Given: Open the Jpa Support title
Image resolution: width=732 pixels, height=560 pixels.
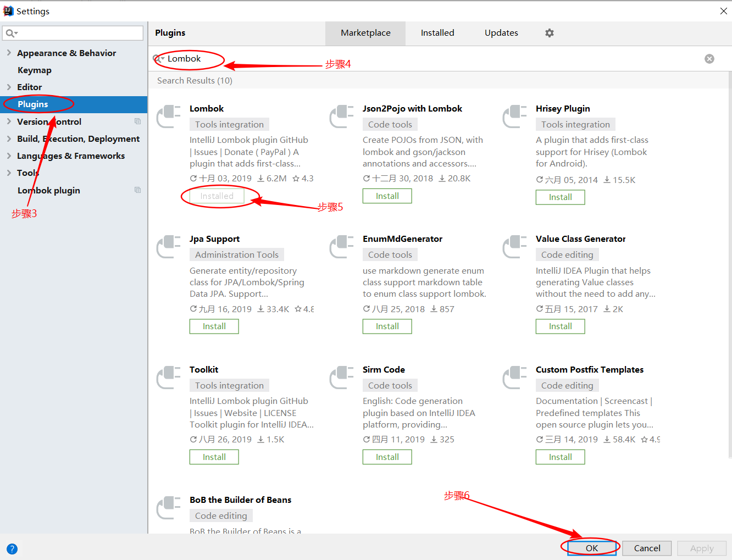Looking at the screenshot, I should pyautogui.click(x=214, y=239).
